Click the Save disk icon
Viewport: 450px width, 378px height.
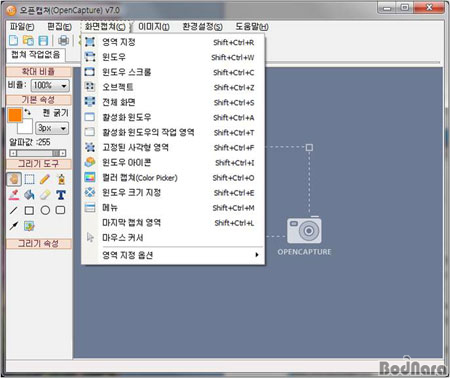(43, 41)
